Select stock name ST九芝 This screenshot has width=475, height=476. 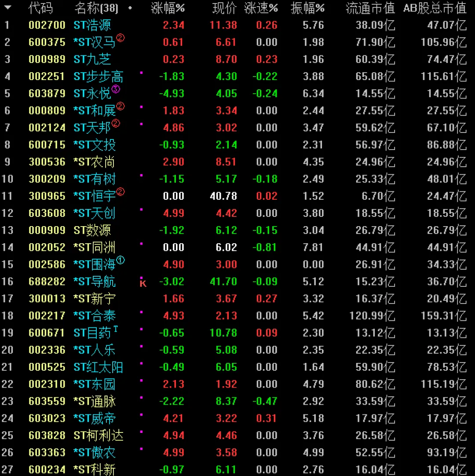[x=92, y=59]
